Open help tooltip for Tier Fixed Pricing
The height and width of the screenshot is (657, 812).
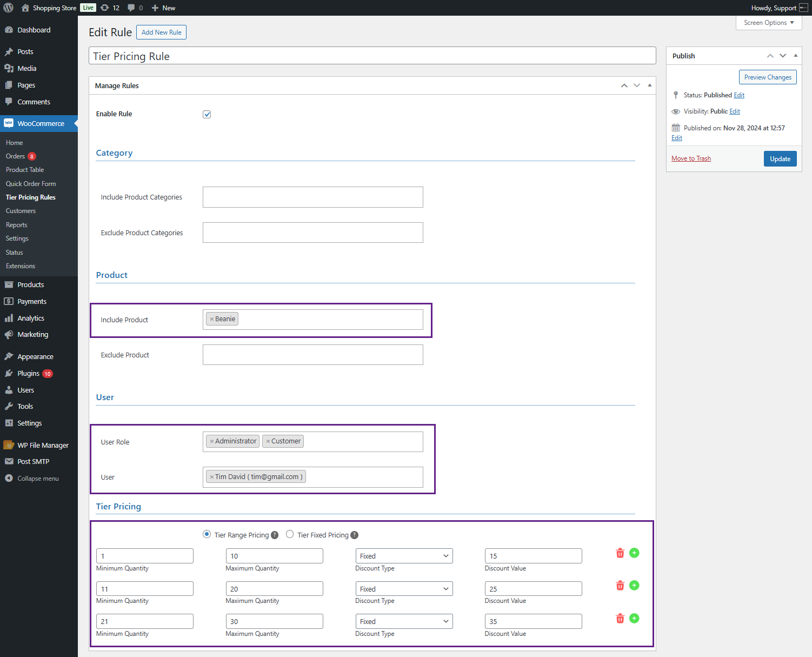click(x=354, y=535)
